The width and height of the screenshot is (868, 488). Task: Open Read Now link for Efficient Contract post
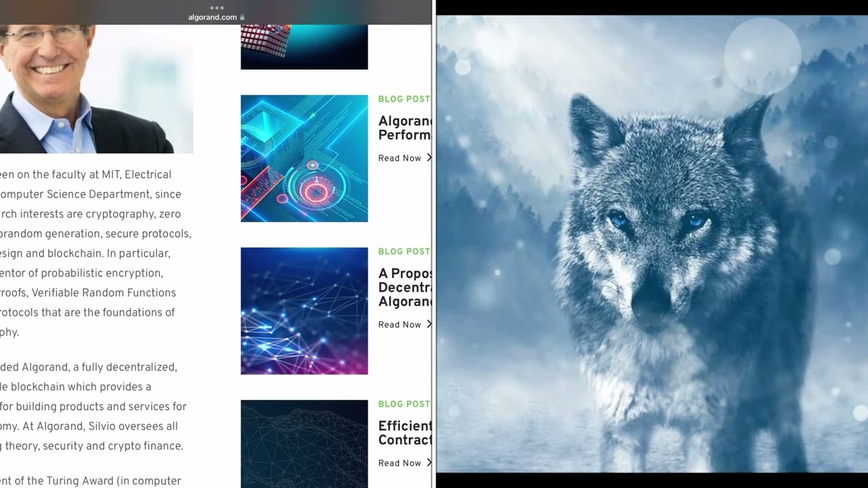(x=405, y=463)
